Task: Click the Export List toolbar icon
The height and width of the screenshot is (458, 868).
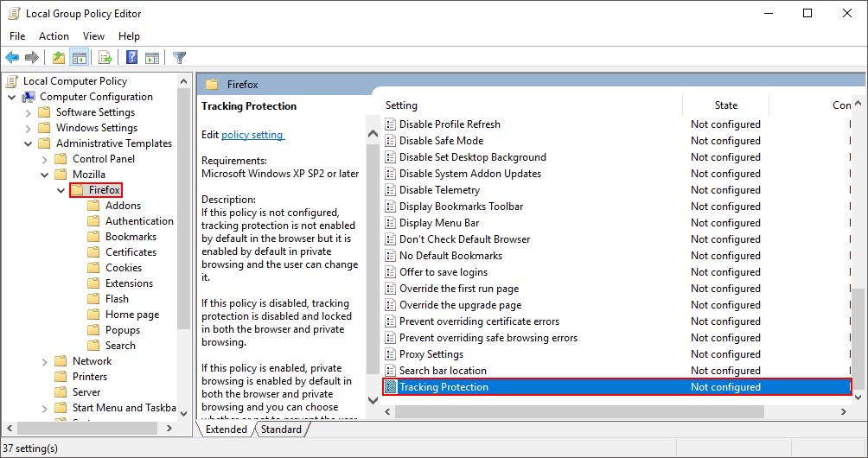Action: [x=105, y=57]
